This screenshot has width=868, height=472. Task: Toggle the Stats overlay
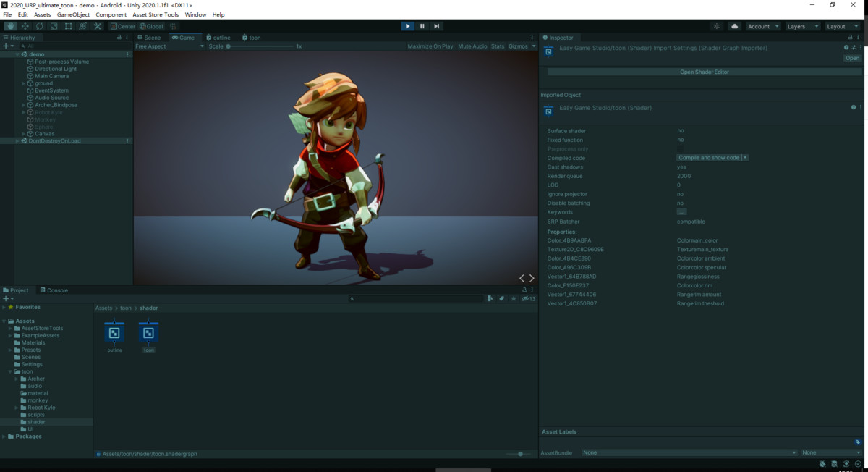pos(498,46)
